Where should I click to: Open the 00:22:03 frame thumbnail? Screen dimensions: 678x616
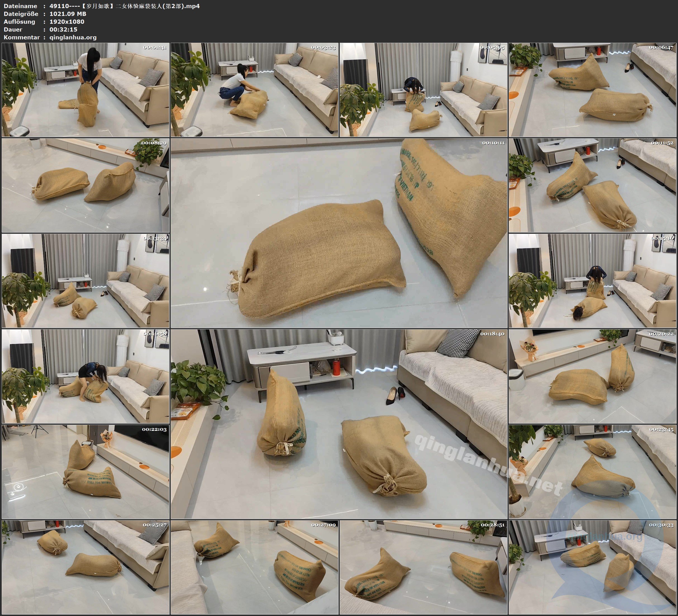pos(85,472)
